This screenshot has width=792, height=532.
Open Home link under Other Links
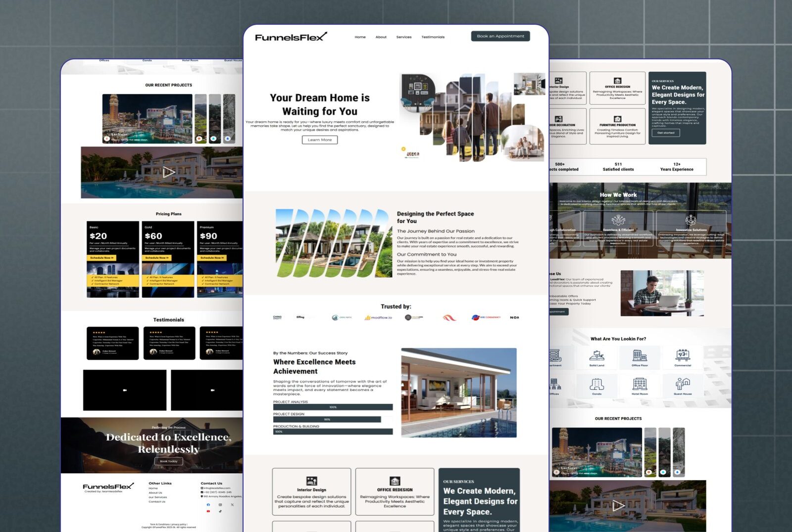pos(153,488)
